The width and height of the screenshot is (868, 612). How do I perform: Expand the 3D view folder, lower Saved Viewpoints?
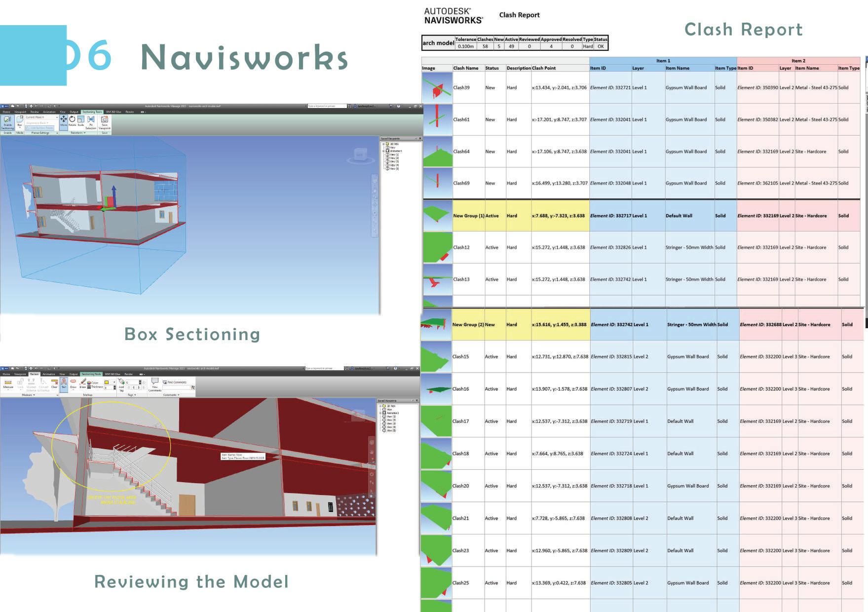pyautogui.click(x=380, y=406)
